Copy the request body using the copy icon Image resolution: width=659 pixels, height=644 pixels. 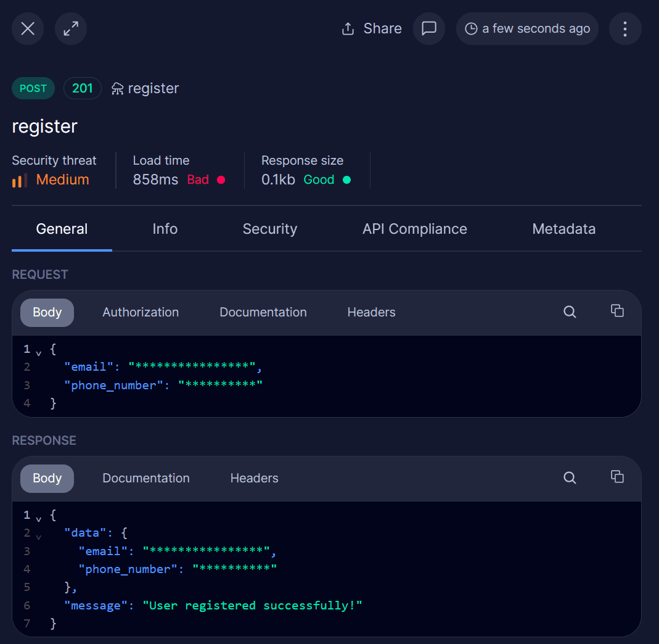617,311
